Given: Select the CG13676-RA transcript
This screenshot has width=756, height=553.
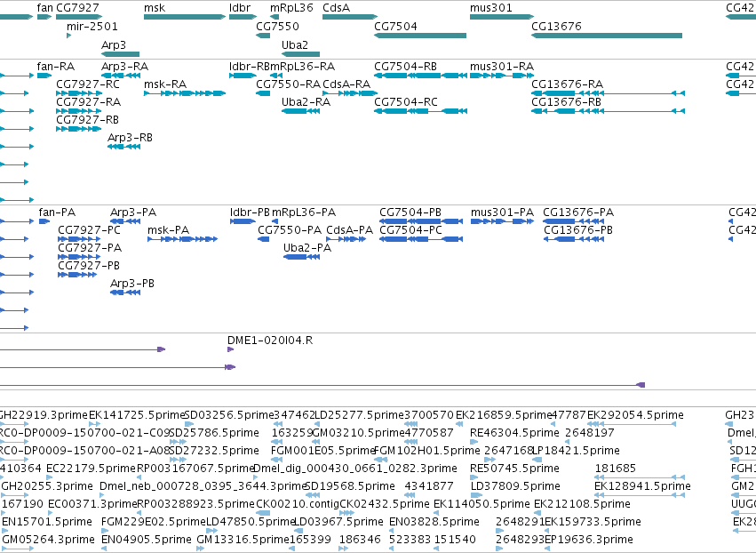Looking at the screenshot, I should pyautogui.click(x=608, y=93).
